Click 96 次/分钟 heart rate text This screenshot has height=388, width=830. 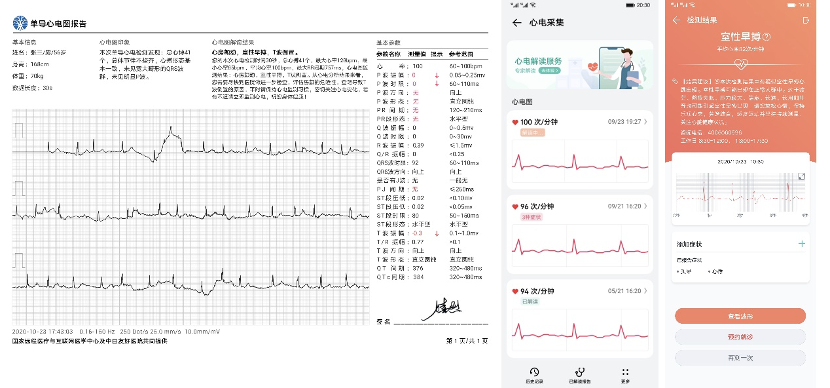[537, 206]
